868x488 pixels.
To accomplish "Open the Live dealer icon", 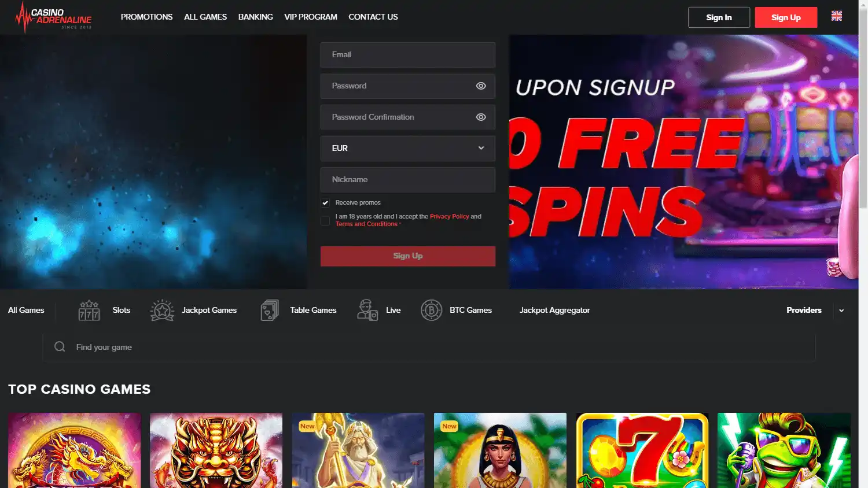I will click(x=367, y=310).
